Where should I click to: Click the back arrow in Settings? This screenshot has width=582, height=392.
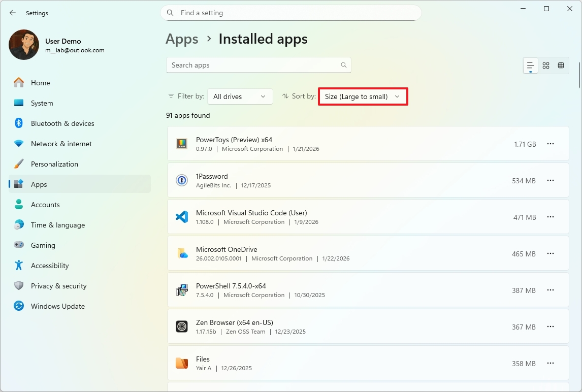point(13,13)
